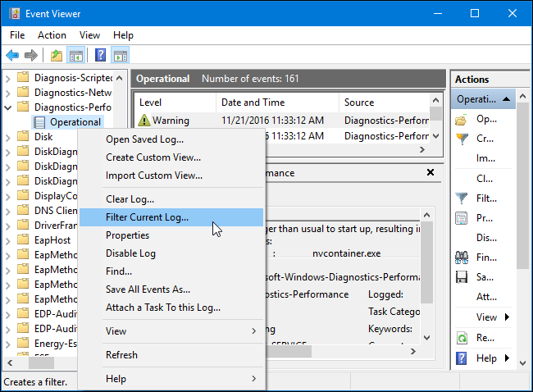Click the Cl... (Clear Log) action link
Image resolution: width=533 pixels, height=392 pixels.
click(x=485, y=179)
